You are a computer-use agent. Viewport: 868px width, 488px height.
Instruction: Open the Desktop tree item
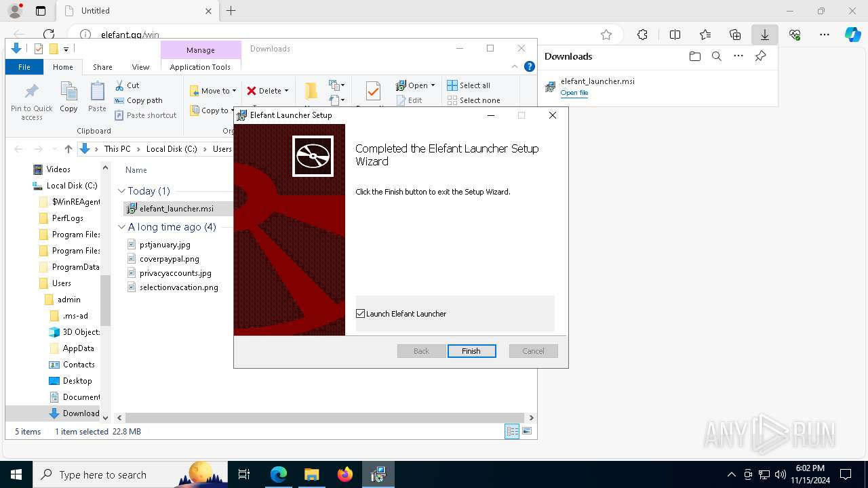[x=77, y=381]
